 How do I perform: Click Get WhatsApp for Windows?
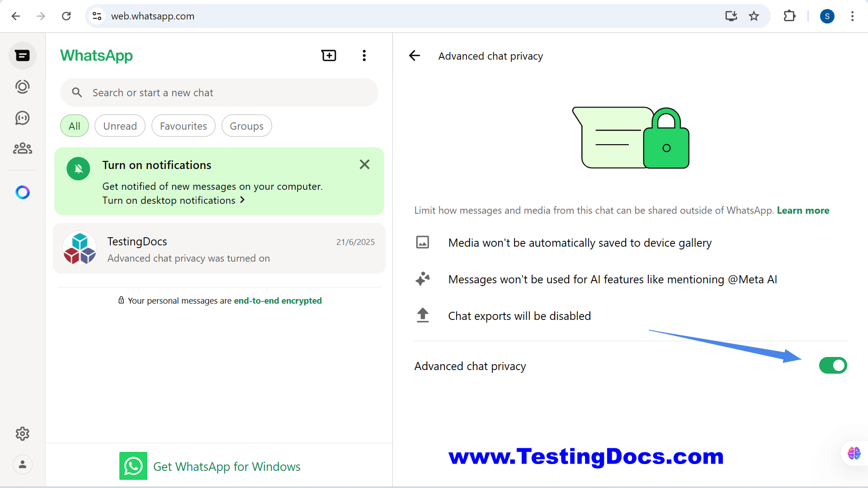tap(226, 466)
